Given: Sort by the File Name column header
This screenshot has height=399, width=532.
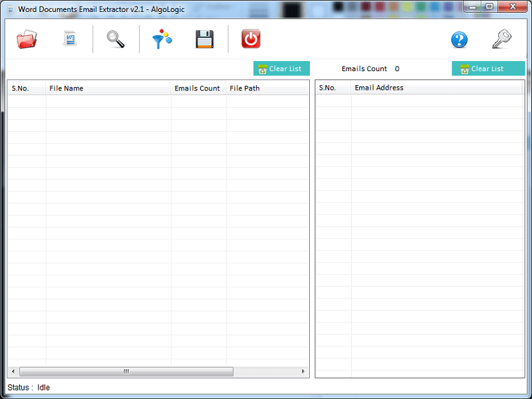Looking at the screenshot, I should point(108,88).
